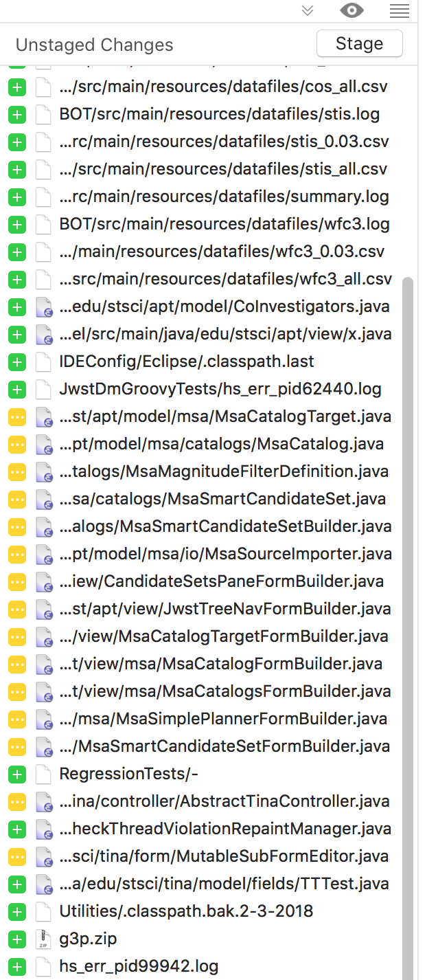Screen dimensions: 438x980
Task: Select MutableSubFormEditor.java file row
Action: pyautogui.click(x=224, y=857)
